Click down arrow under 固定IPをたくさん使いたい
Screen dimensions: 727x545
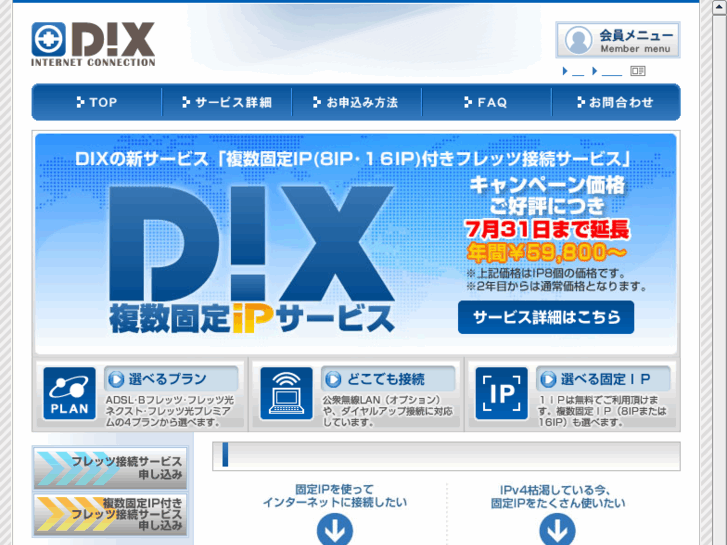(x=557, y=531)
